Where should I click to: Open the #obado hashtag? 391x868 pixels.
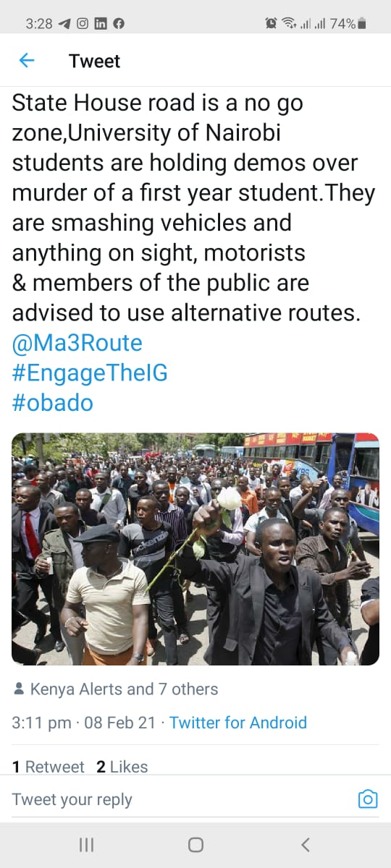click(x=53, y=403)
